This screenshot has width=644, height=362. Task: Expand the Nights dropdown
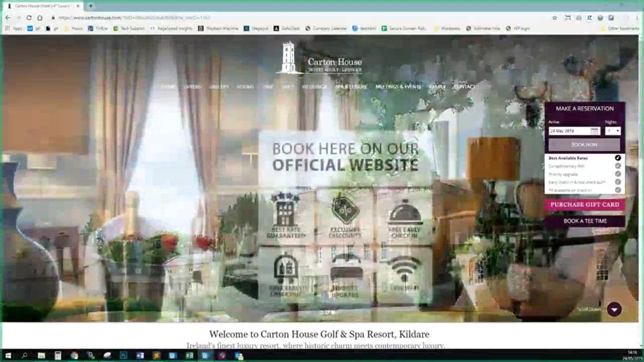tap(613, 131)
